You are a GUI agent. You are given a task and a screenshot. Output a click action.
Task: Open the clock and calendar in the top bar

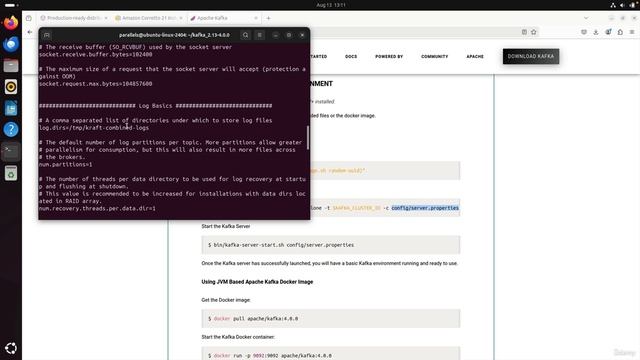point(331,5)
